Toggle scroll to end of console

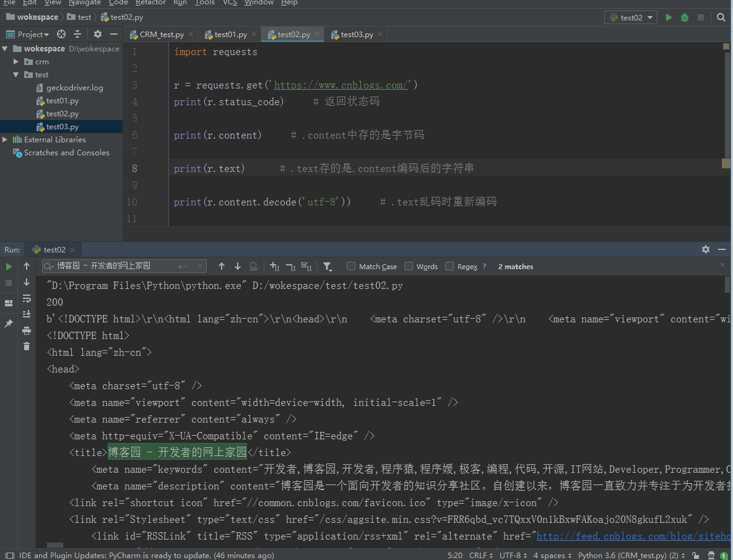coord(27,314)
